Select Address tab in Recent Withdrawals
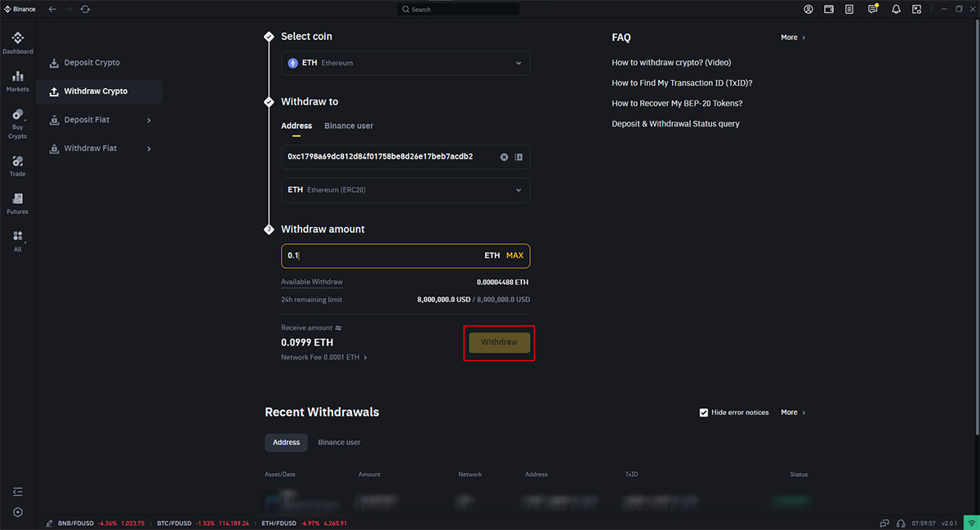Viewport: 980px width, 530px height. point(287,443)
